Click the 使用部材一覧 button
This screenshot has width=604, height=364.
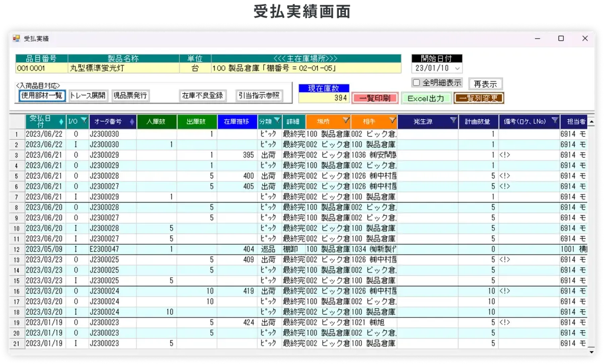42,96
